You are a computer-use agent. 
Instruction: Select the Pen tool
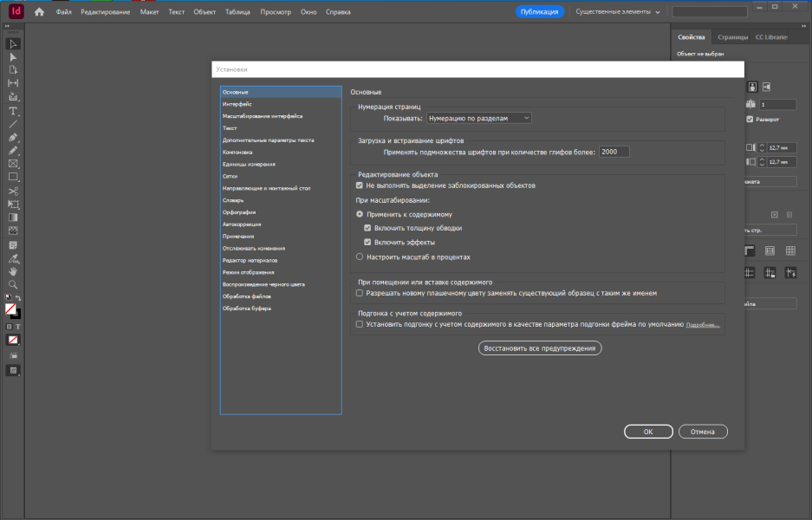(13, 137)
